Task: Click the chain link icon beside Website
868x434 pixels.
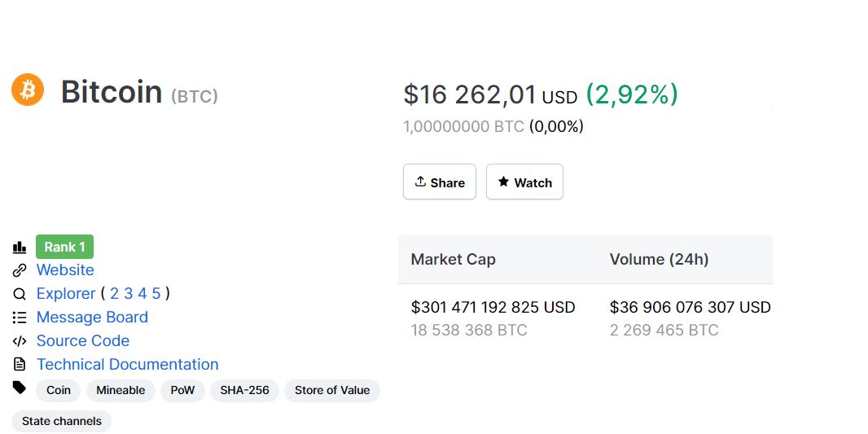Action: 20,270
